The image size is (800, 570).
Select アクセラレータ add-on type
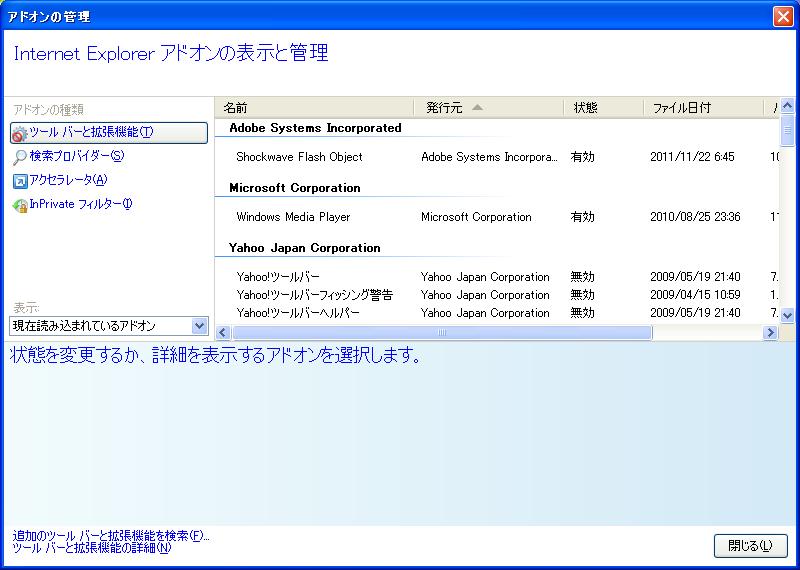pyautogui.click(x=68, y=180)
